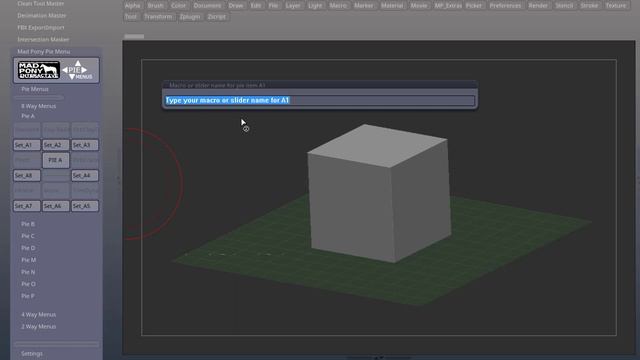Open the Light menu
640x360 pixels.
coord(315,6)
